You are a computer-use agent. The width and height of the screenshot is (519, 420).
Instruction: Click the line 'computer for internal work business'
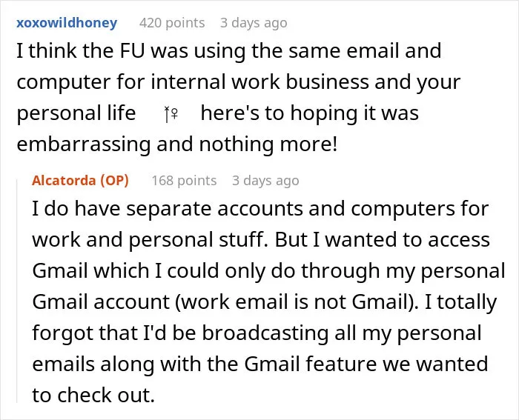tap(238, 82)
